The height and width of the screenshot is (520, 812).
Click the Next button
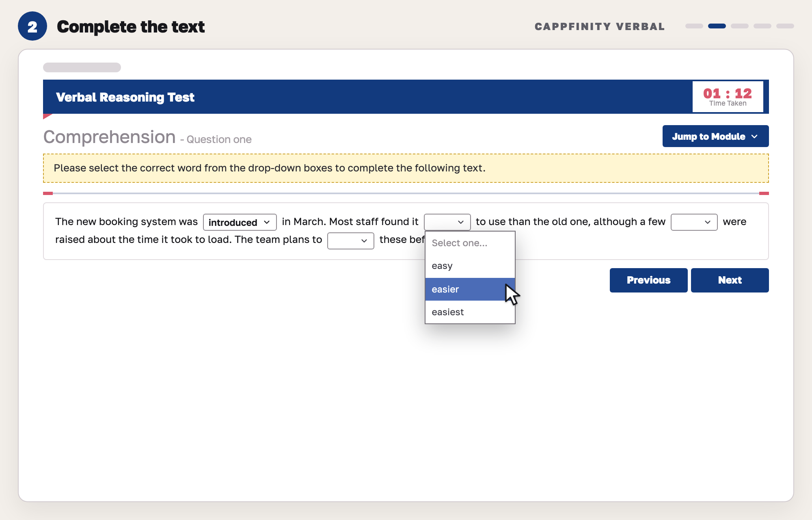pos(730,280)
